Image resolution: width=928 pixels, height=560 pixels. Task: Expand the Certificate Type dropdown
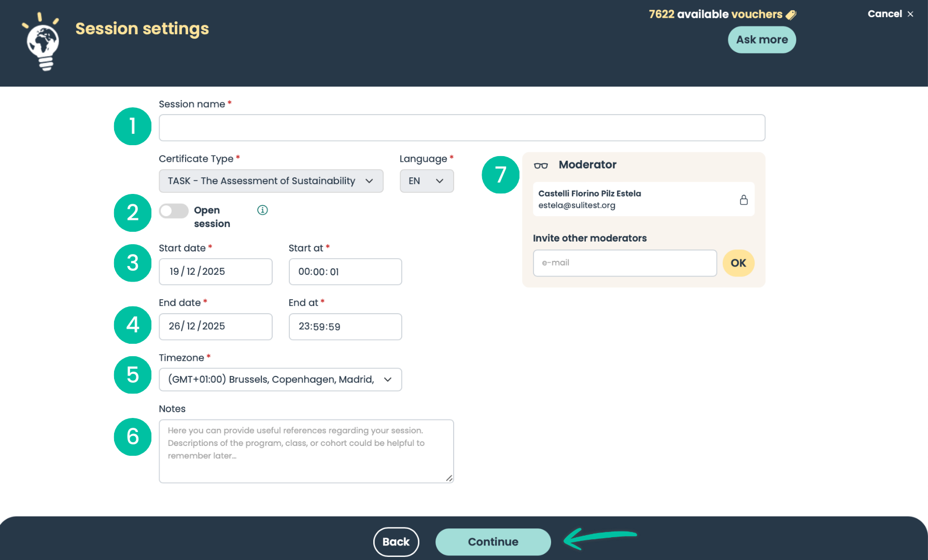271,181
